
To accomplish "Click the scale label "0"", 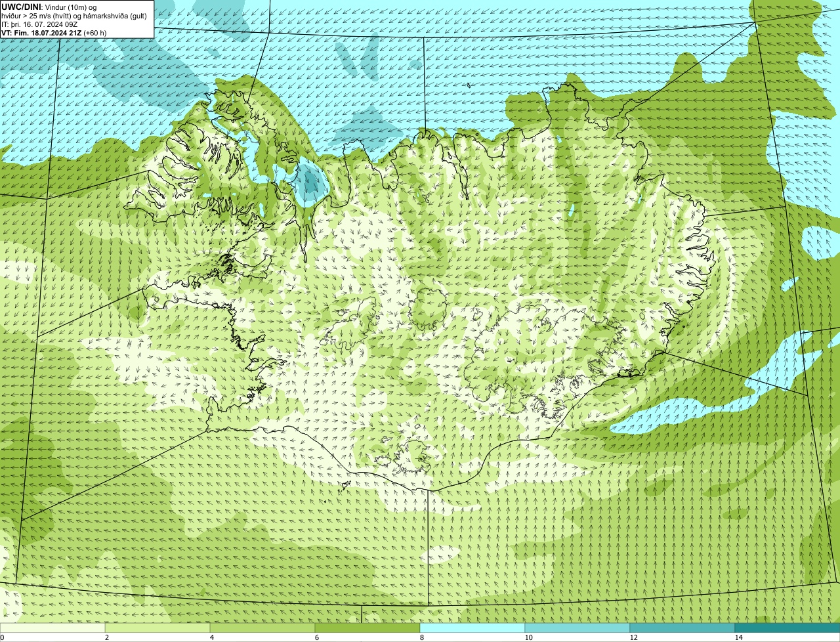I will (2, 637).
